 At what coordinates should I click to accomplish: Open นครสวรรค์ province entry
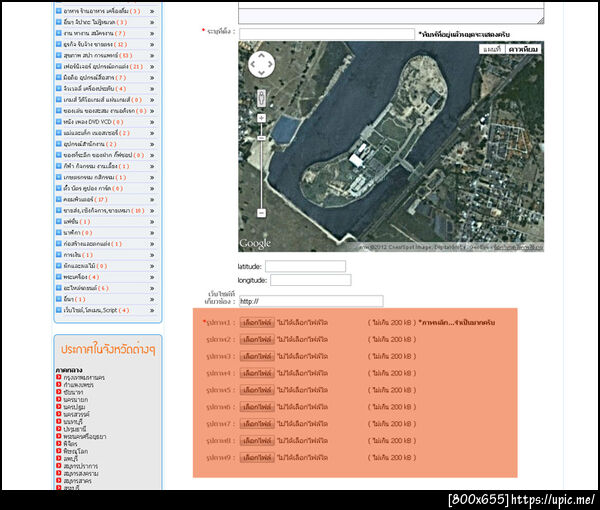pos(77,414)
